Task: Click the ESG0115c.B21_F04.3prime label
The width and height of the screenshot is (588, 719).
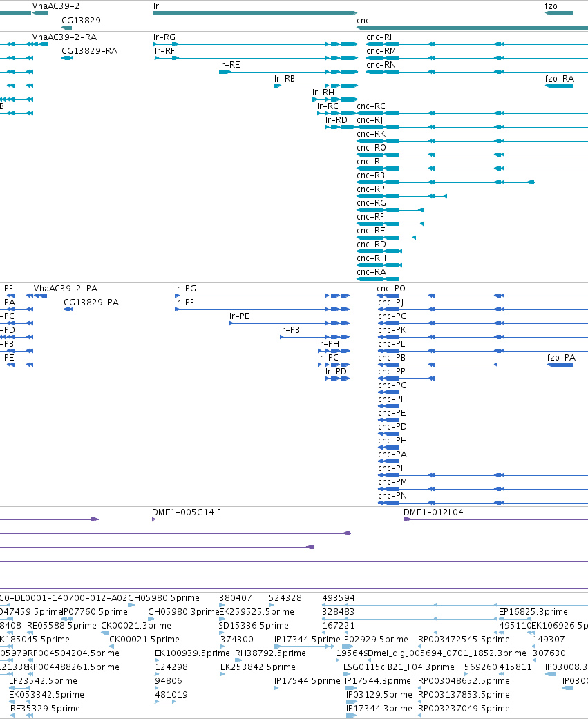Action: 399,667
